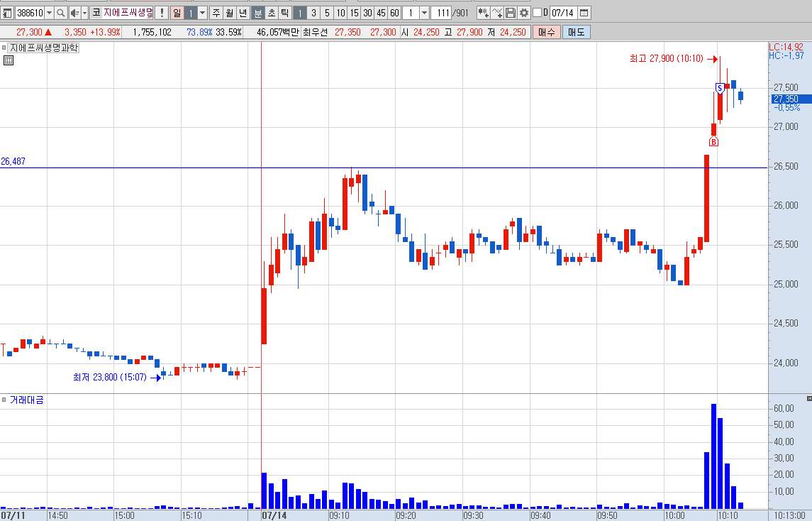Switch to 초 (second) chart mode
Screen dimensions: 812x521
(x=272, y=13)
